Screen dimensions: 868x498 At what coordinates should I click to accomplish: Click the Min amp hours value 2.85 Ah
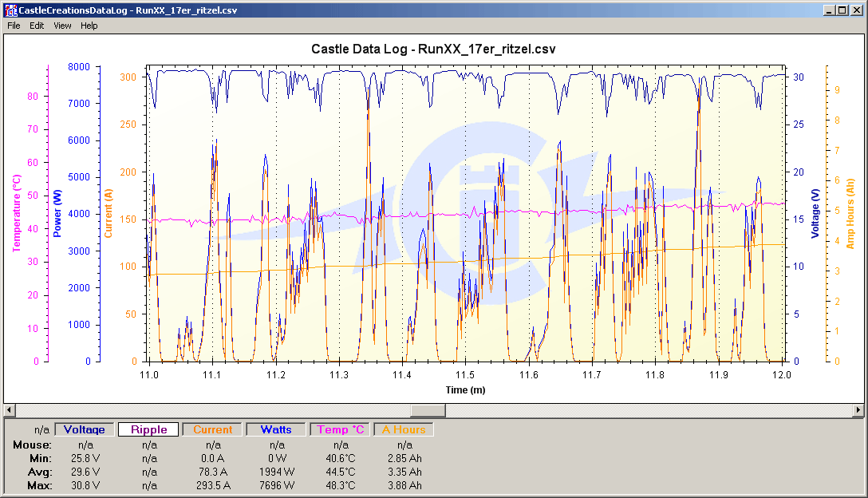(404, 459)
